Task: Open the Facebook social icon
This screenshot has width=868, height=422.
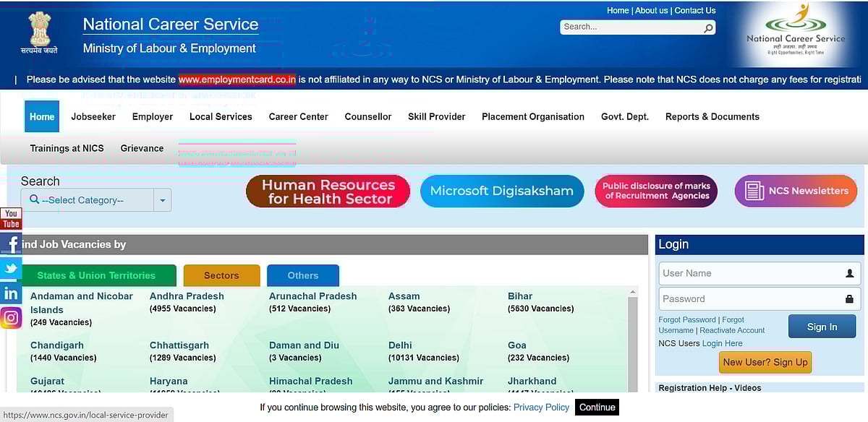Action: [x=11, y=244]
